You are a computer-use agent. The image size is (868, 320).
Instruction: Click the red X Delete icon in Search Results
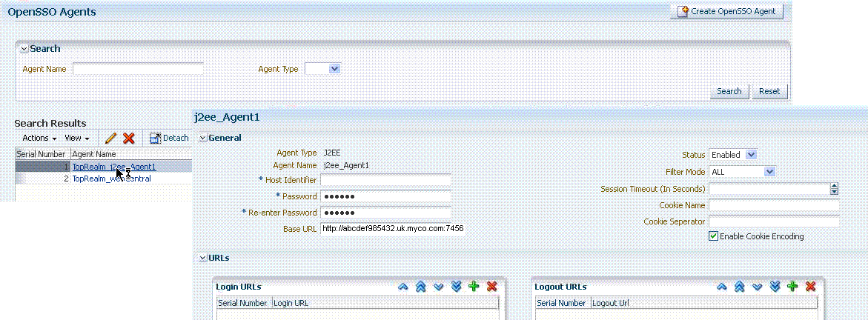(128, 138)
